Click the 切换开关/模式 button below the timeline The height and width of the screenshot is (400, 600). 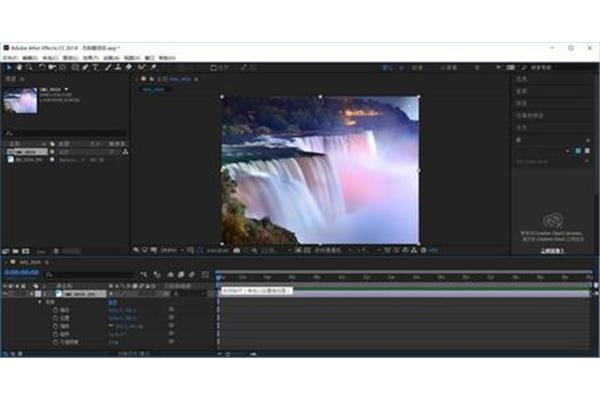point(134,354)
